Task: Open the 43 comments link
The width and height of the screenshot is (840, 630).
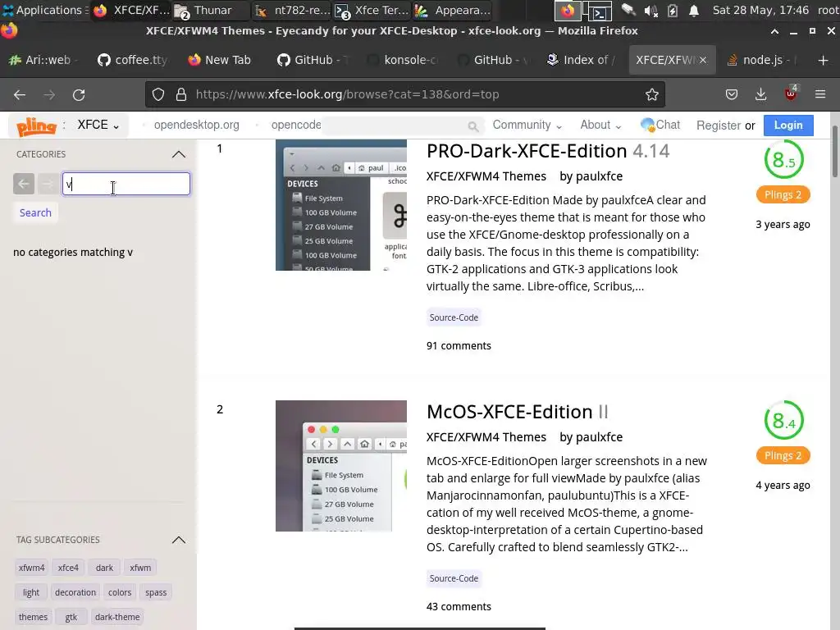Action: point(459,607)
